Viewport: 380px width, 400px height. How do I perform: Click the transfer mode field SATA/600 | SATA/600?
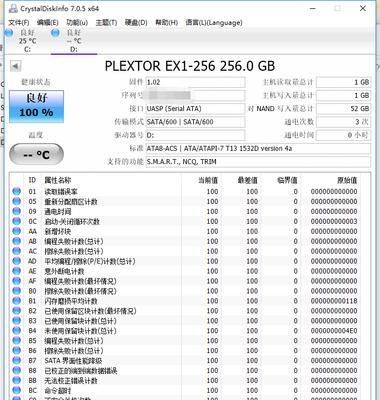tap(195, 122)
